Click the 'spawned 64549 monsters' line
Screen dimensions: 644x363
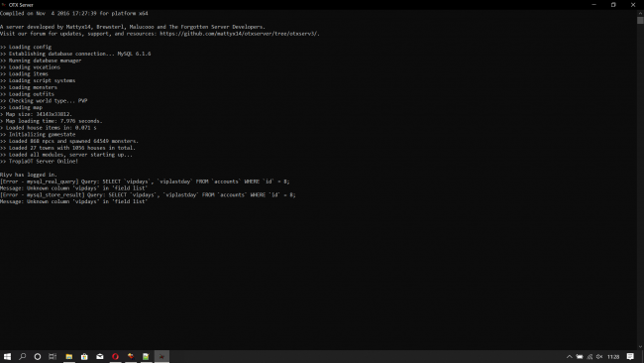click(69, 141)
